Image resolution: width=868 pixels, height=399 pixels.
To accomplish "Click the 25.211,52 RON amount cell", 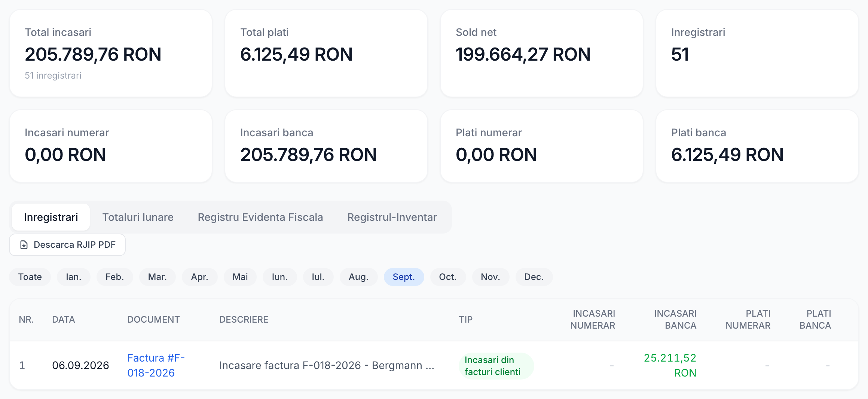I will coord(670,365).
